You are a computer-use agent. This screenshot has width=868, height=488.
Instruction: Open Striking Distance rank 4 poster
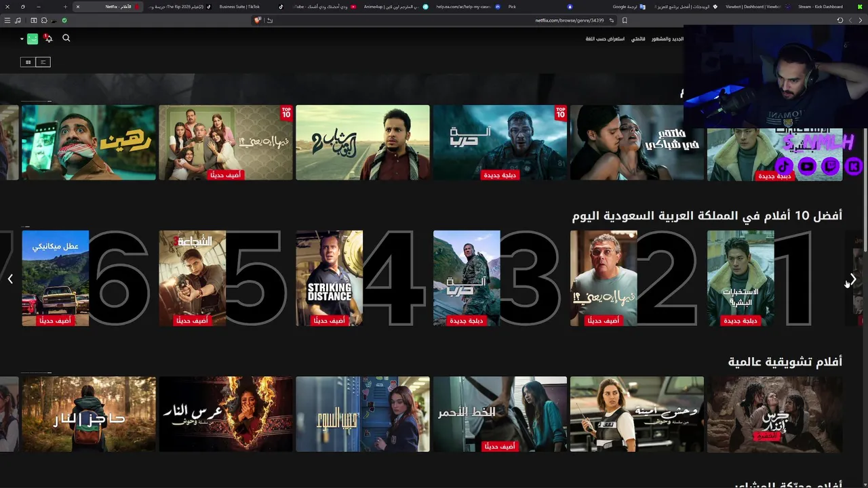click(x=330, y=278)
